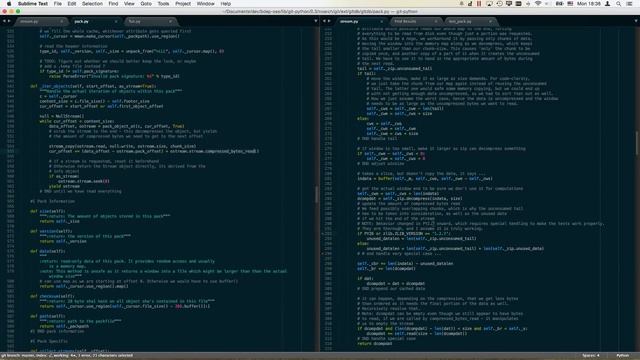Click git branch status text in status bar
This screenshot has height=360, width=640.
(67, 356)
